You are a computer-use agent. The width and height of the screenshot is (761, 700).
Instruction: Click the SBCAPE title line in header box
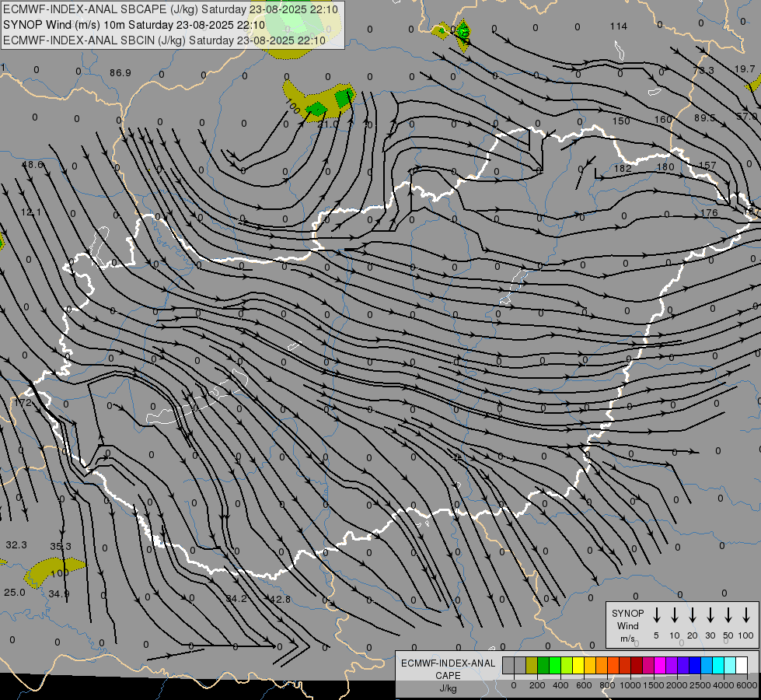click(170, 9)
